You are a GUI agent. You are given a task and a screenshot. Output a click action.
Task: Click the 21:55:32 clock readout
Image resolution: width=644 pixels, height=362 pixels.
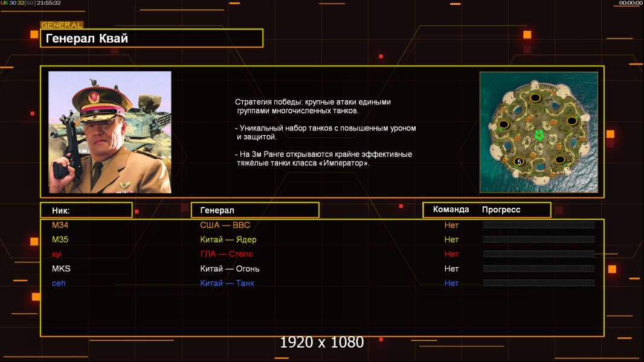pyautogui.click(x=49, y=3)
